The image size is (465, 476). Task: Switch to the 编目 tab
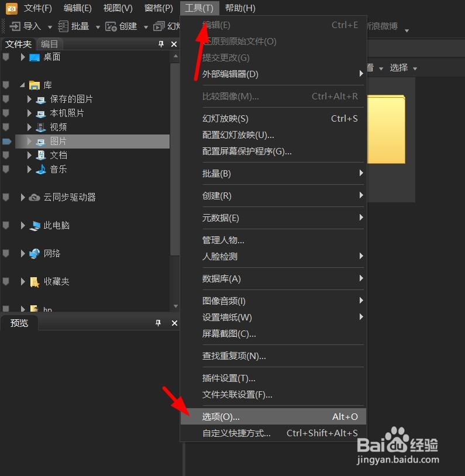tap(50, 44)
